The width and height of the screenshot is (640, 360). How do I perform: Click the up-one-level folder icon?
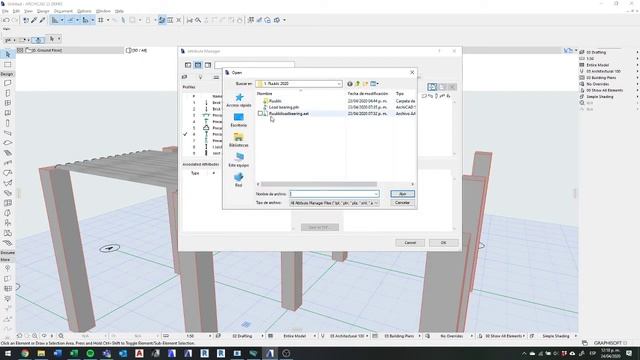pyautogui.click(x=358, y=84)
